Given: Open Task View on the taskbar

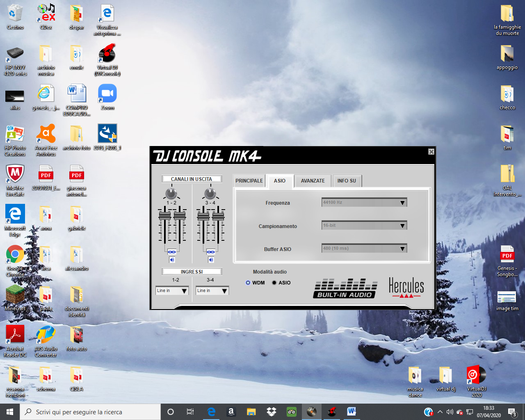Looking at the screenshot, I should [190, 412].
